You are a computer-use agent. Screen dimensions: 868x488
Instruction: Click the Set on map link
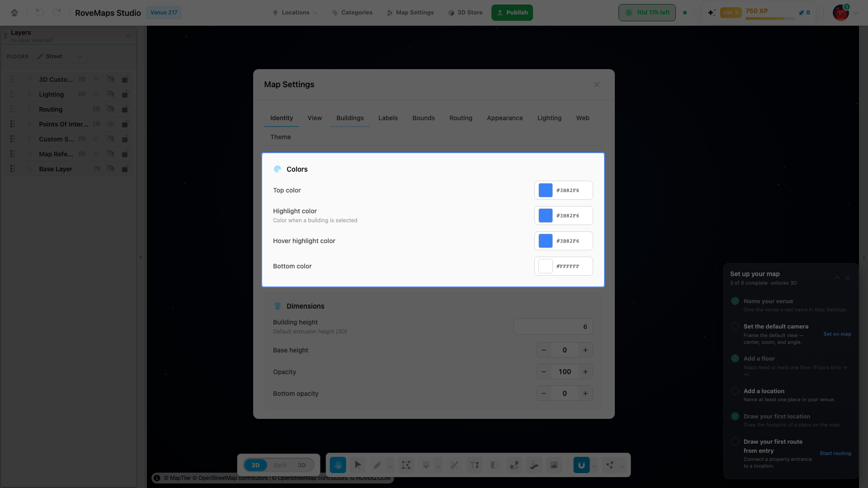coord(837,334)
